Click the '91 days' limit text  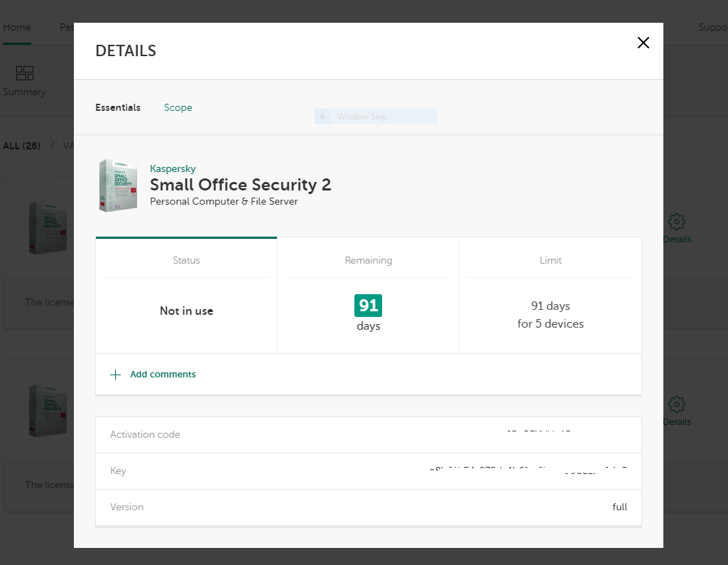click(x=550, y=306)
